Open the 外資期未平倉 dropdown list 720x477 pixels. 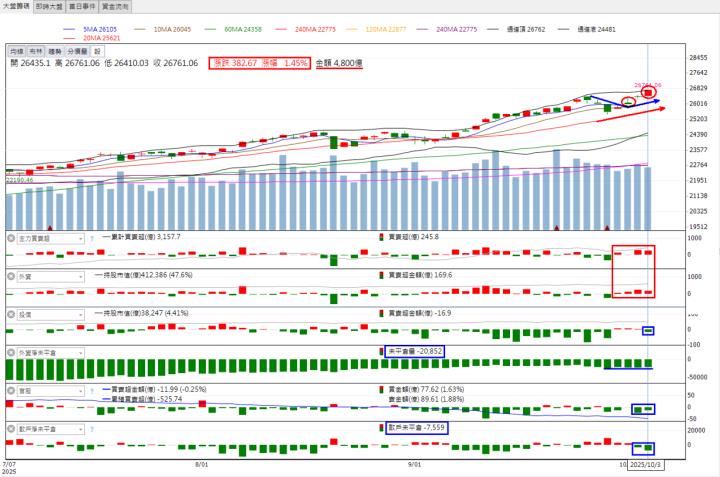[x=80, y=352]
